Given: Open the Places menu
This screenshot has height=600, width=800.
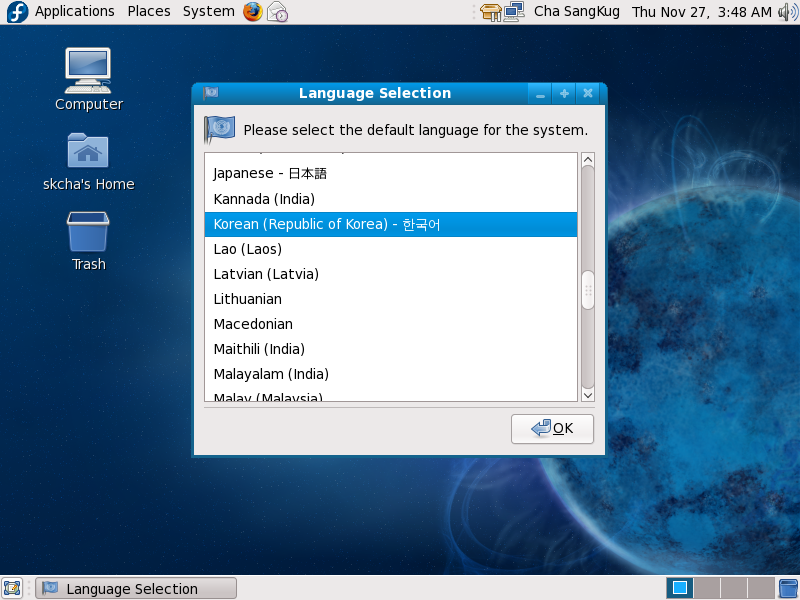Looking at the screenshot, I should (149, 11).
